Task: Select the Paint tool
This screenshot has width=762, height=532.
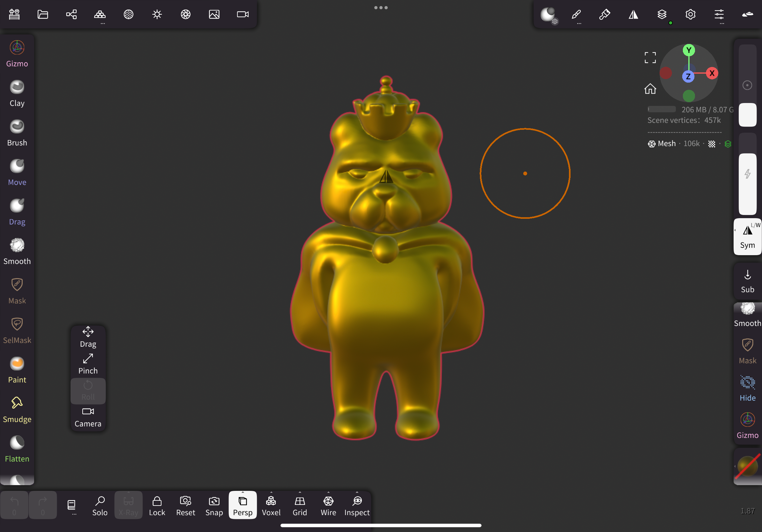Action: 17,370
